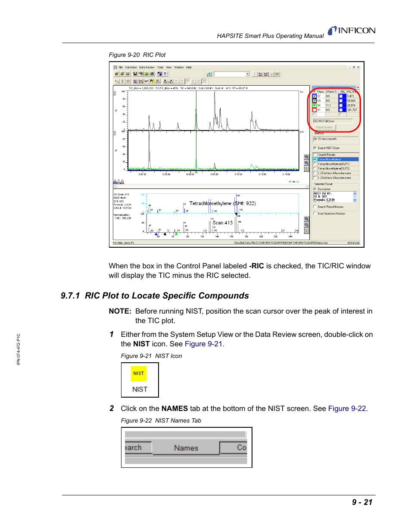The image size is (411, 532).
Task: Open the Window menu
Action: [x=179, y=67]
